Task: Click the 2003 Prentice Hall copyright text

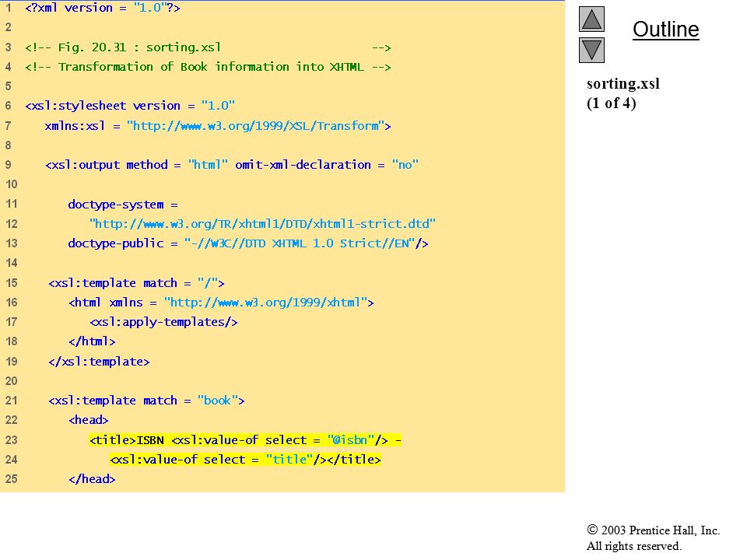Action: point(653,530)
